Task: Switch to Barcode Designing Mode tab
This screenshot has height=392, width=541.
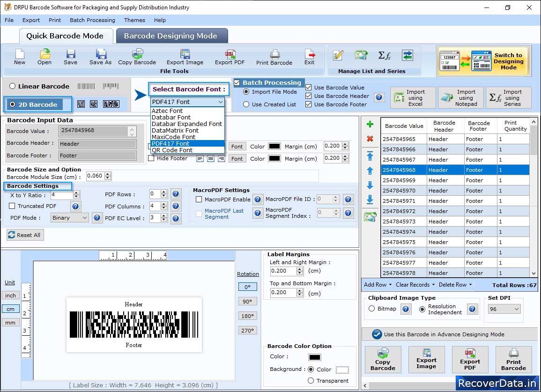Action: coord(172,36)
